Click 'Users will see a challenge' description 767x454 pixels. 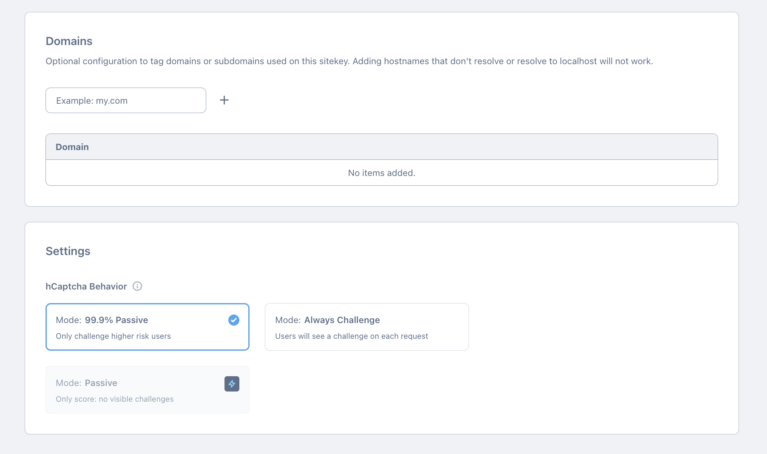tap(351, 336)
